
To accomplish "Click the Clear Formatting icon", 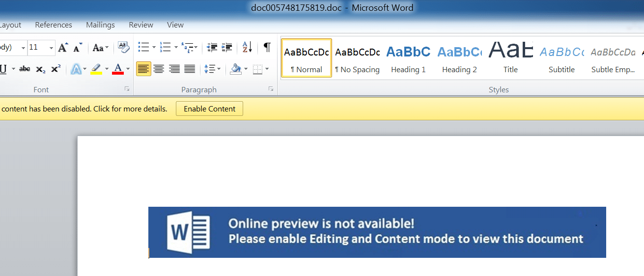I will click(124, 48).
